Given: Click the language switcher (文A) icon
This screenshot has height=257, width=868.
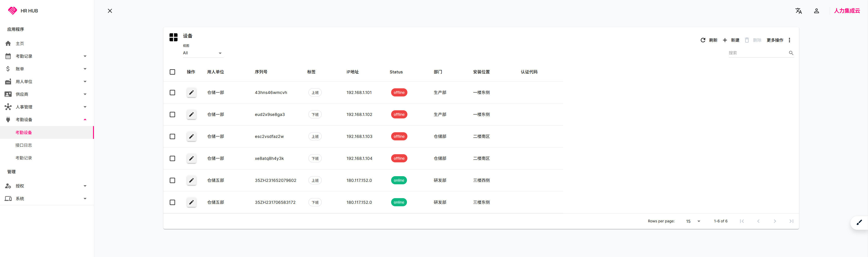Looking at the screenshot, I should [x=799, y=11].
